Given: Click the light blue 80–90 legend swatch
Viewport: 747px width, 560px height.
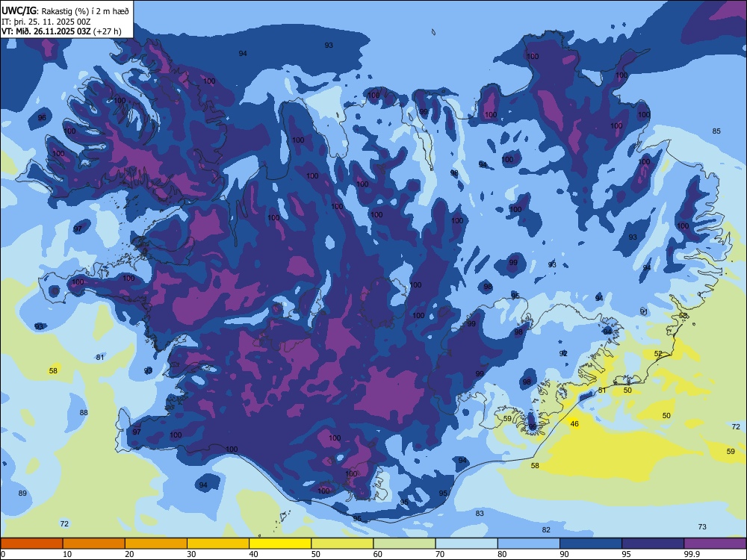Looking at the screenshot, I should click(529, 544).
